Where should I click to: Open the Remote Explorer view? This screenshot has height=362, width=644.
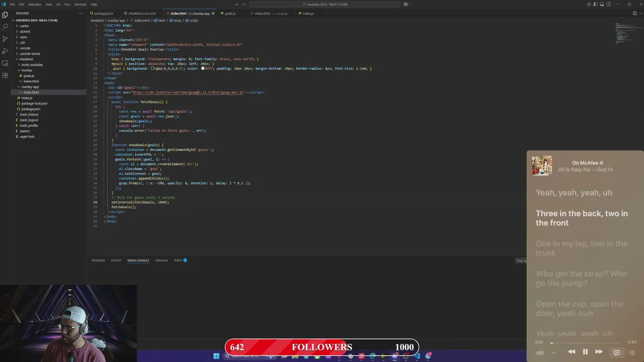[x=5, y=63]
